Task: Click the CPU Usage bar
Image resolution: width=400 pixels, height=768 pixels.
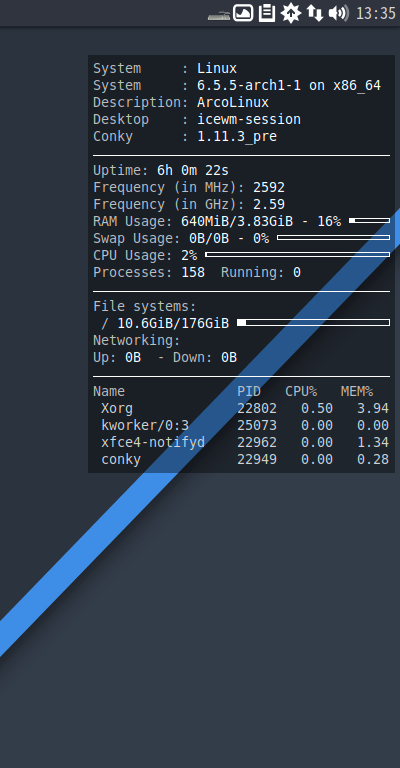Action: 298,255
